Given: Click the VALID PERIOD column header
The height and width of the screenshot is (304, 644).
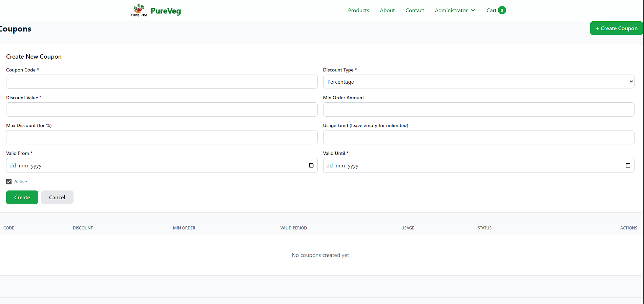Looking at the screenshot, I should [293, 228].
